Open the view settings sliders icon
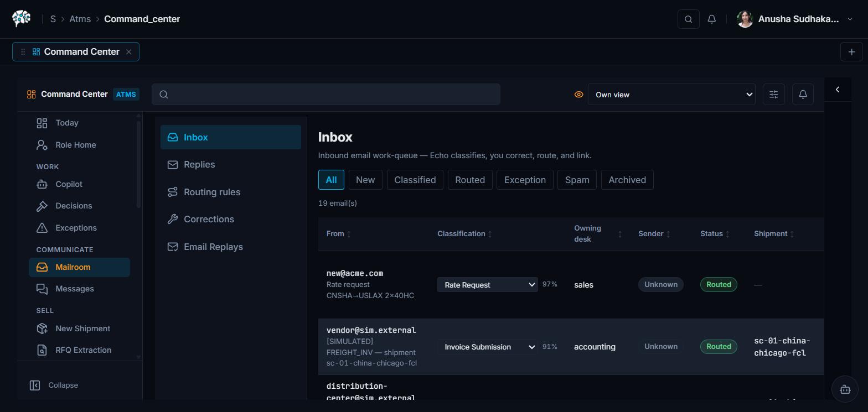868x412 pixels. [774, 95]
